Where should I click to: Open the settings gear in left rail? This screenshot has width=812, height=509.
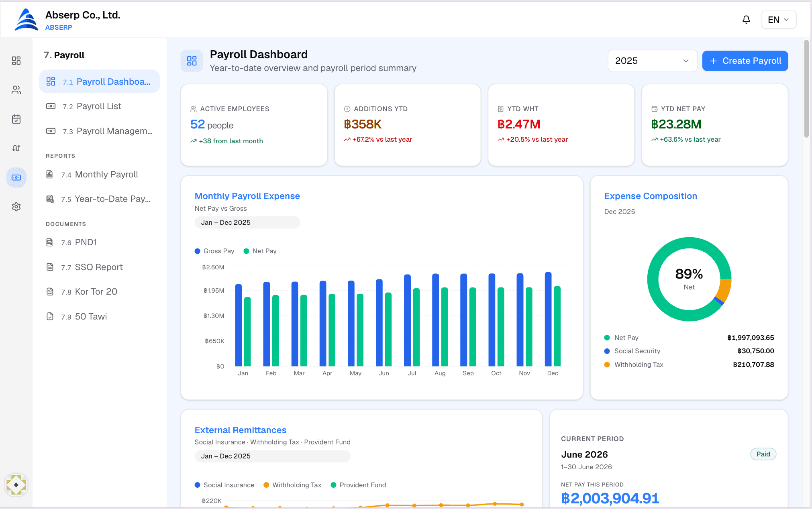(16, 207)
